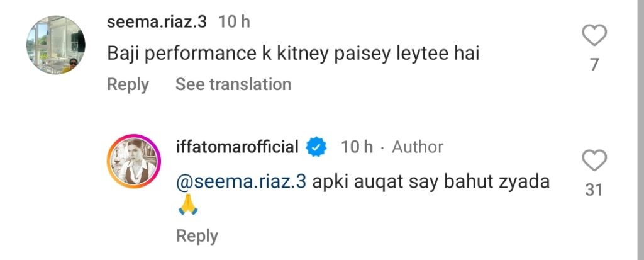Like iffatomarofficial's reply with the heart

coord(594,162)
